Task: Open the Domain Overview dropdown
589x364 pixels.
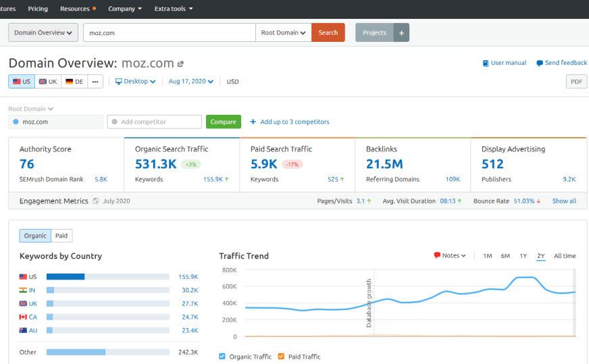Action: tap(43, 32)
